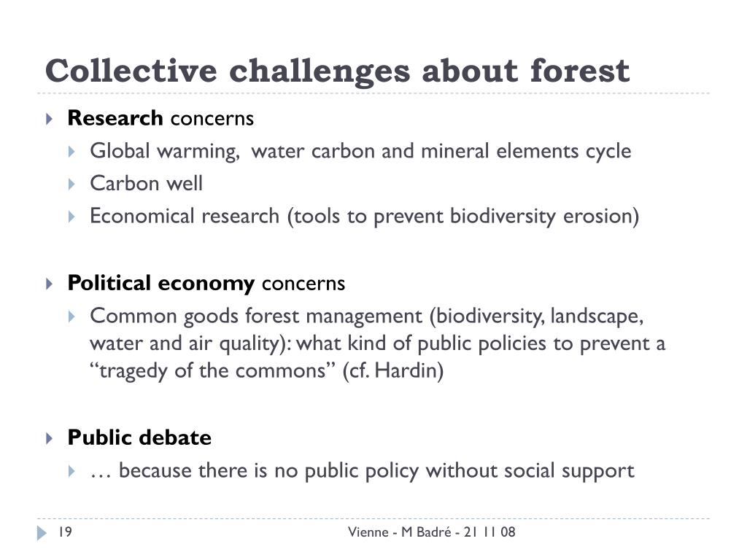Click the arrow bullet beside Global warming line

71,152
